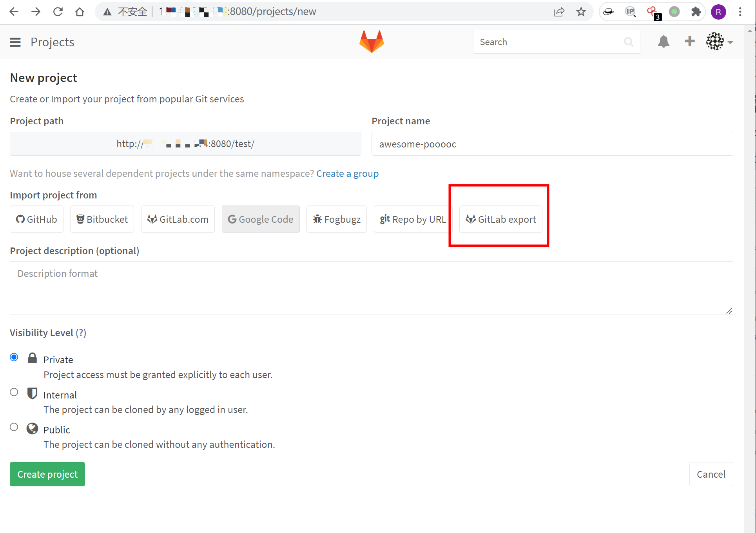Screen dimensions: 756x533
Task: Bookmark this page with the star icon
Action: [581, 12]
